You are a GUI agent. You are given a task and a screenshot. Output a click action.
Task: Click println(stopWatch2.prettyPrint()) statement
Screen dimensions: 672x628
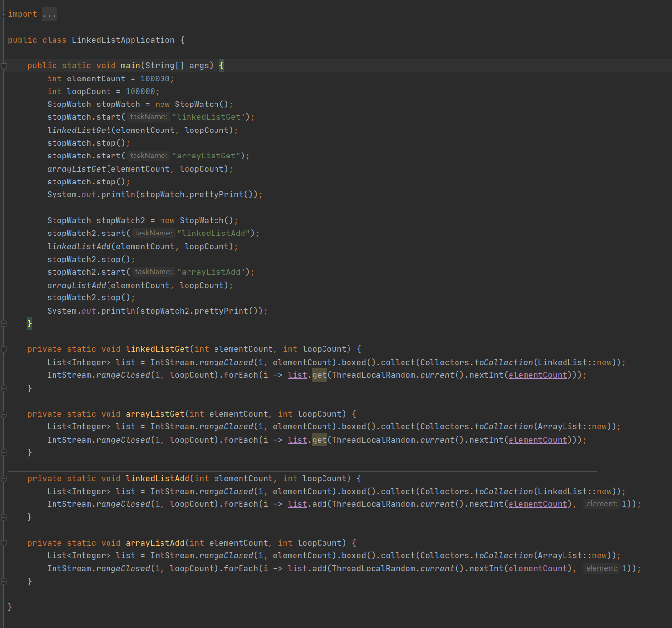157,311
